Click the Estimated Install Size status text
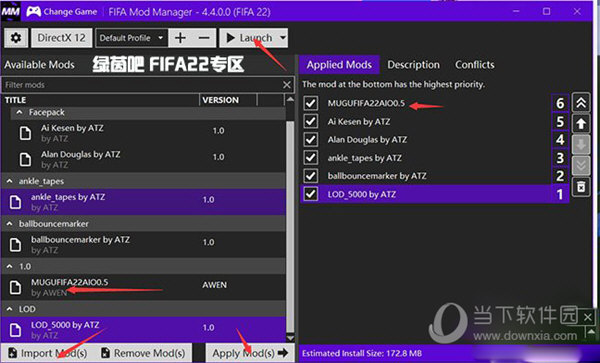Image resolution: width=600 pixels, height=363 pixels. pyautogui.click(x=362, y=353)
